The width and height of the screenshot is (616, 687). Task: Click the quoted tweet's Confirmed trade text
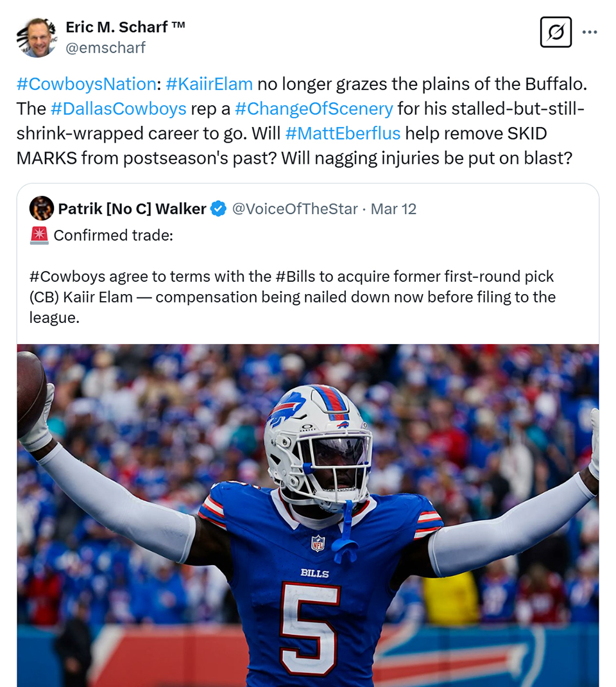click(x=114, y=235)
